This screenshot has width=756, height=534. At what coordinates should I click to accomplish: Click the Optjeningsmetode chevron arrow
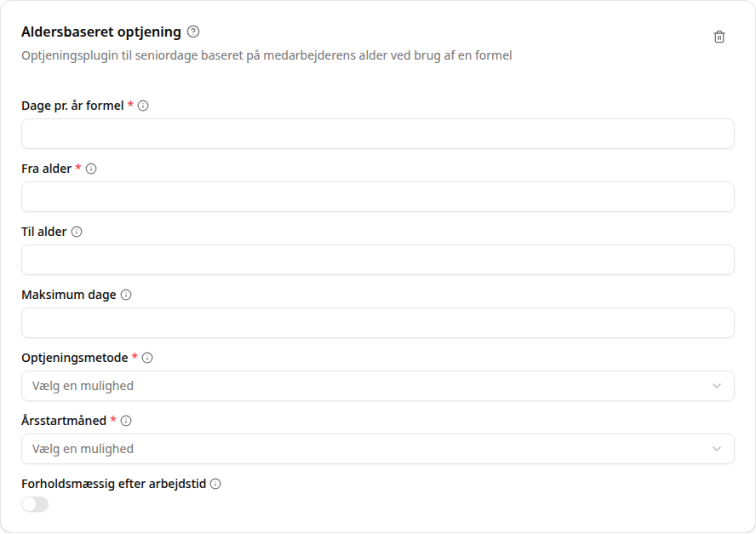click(x=718, y=385)
